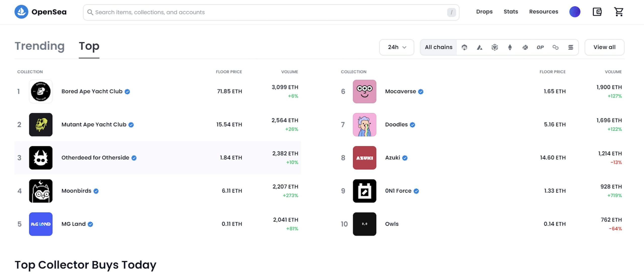Filter by Ethereum chain icon

[x=510, y=47]
